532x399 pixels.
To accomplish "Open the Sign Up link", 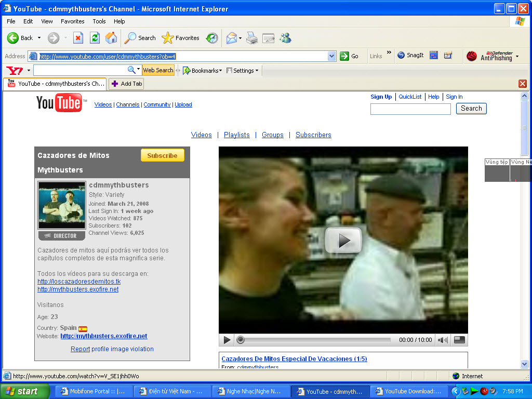I will pos(381,97).
